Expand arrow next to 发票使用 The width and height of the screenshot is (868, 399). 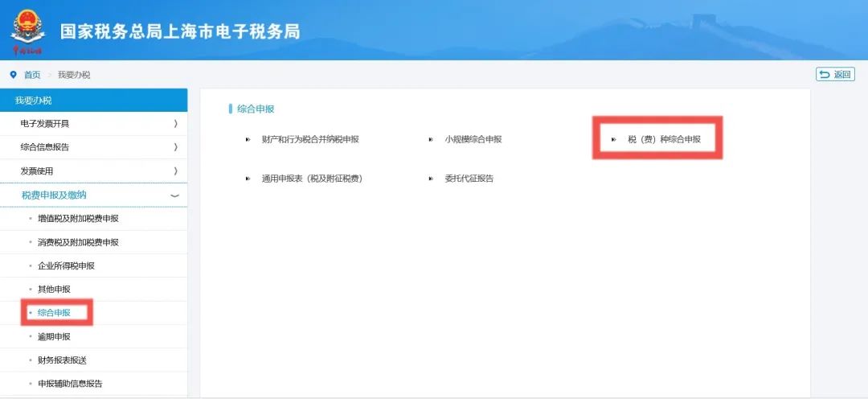175,171
